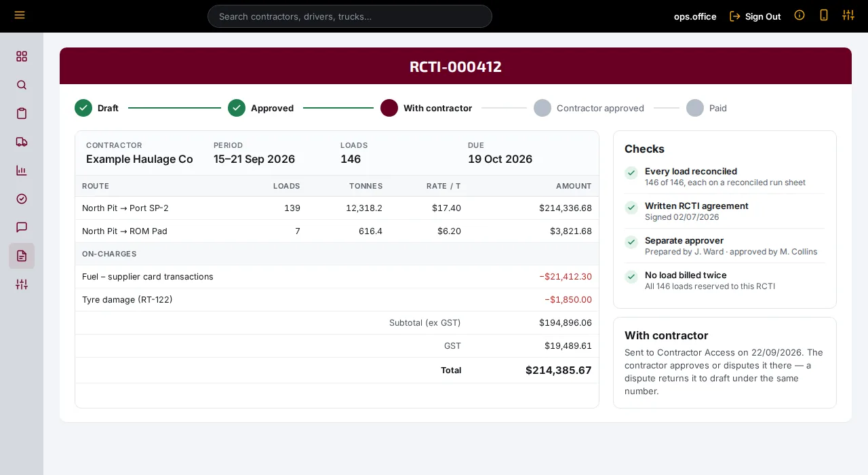Click the subtotal value $194,896.06
The width and height of the screenshot is (868, 475).
pyautogui.click(x=566, y=323)
